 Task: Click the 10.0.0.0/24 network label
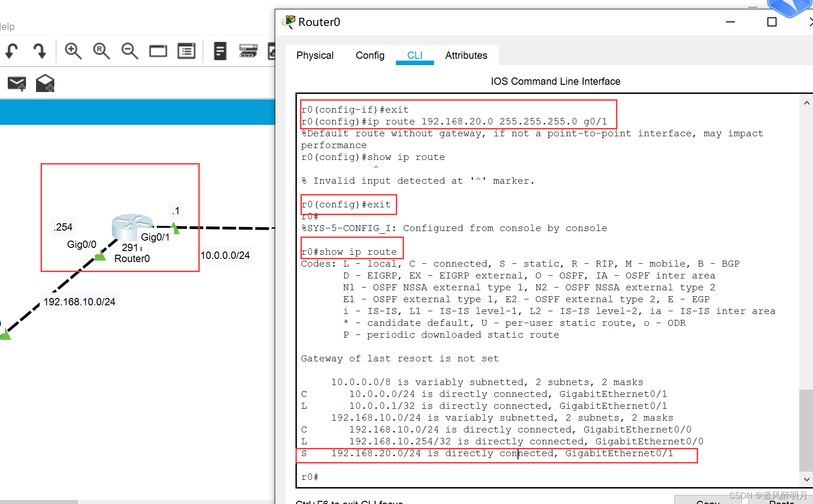(225, 255)
